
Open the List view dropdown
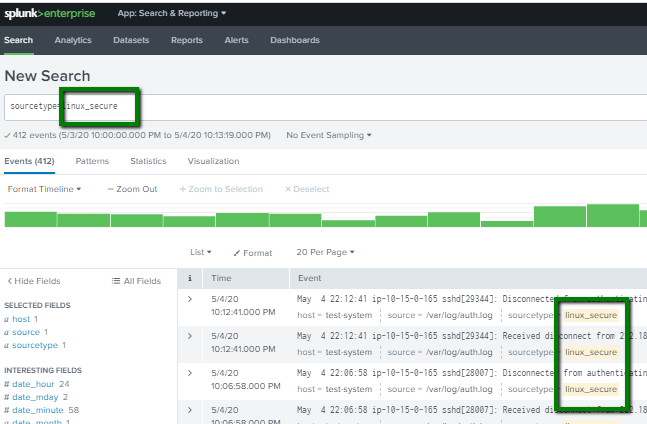click(x=201, y=252)
